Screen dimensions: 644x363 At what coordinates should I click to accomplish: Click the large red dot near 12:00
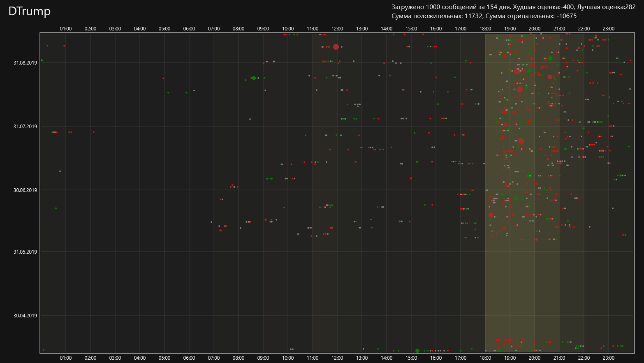point(336,47)
